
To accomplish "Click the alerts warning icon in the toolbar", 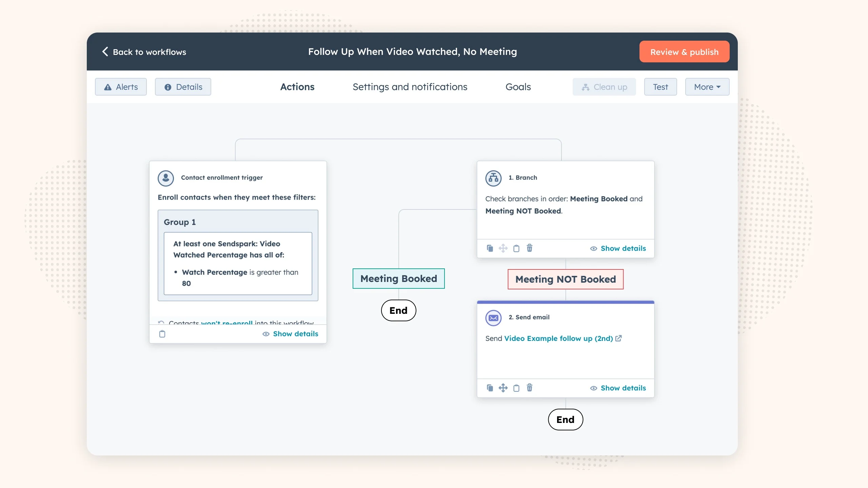I will (x=107, y=87).
